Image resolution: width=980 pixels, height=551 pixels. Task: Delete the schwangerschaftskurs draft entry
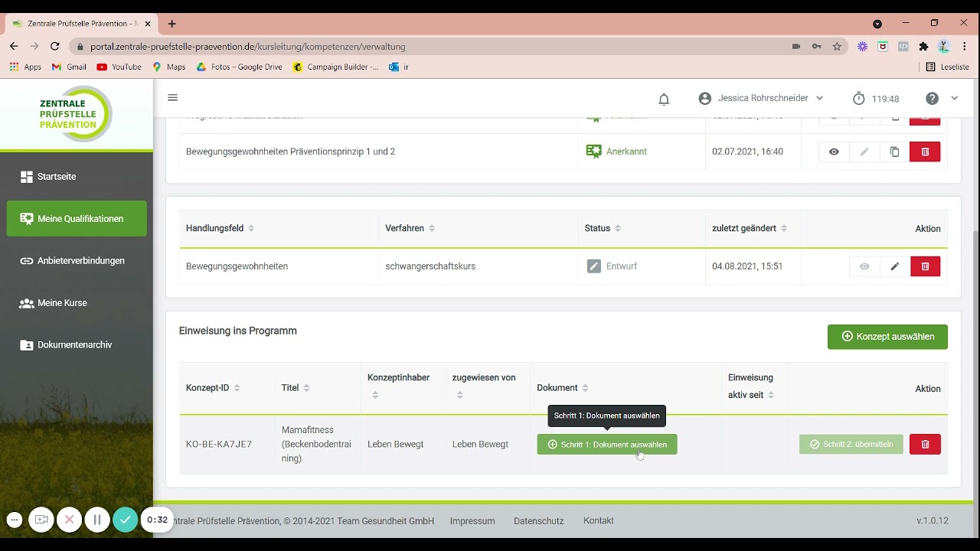click(925, 266)
